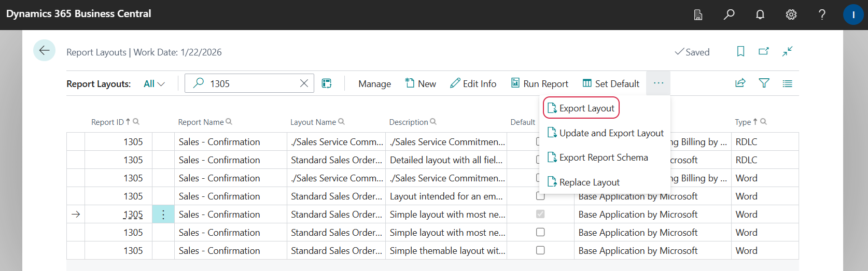Image resolution: width=868 pixels, height=271 pixels.
Task: Toggle Default checkbox in sixth row
Action: click(x=540, y=232)
